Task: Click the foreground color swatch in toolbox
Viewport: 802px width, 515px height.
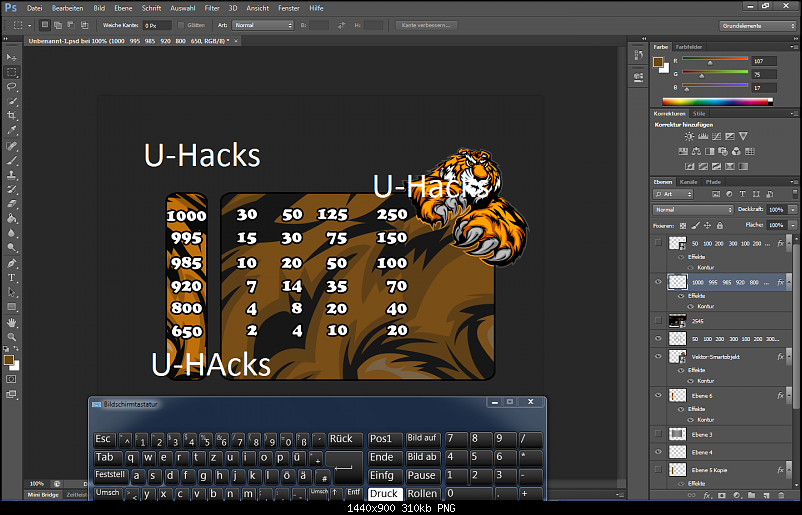Action: (x=8, y=360)
